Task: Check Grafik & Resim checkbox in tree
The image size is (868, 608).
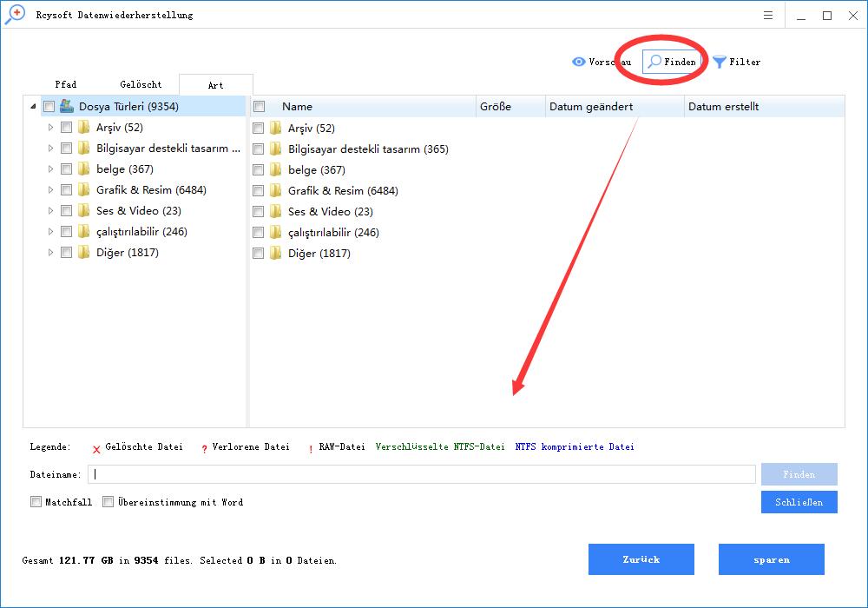Action: (67, 190)
